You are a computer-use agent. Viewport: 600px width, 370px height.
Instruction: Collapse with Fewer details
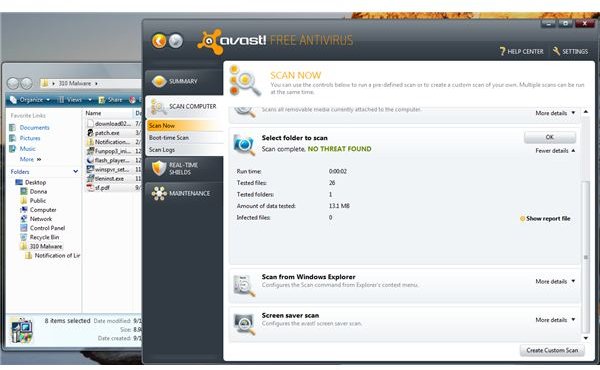pyautogui.click(x=555, y=151)
